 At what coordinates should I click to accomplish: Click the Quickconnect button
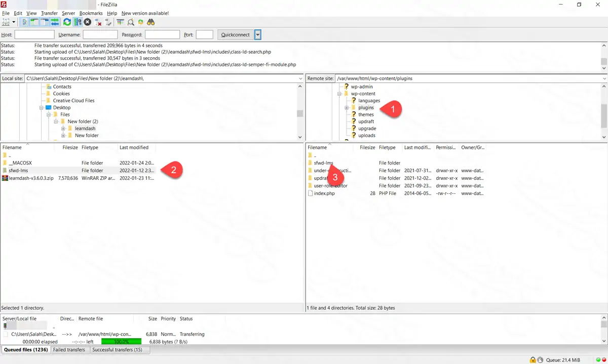click(x=236, y=35)
